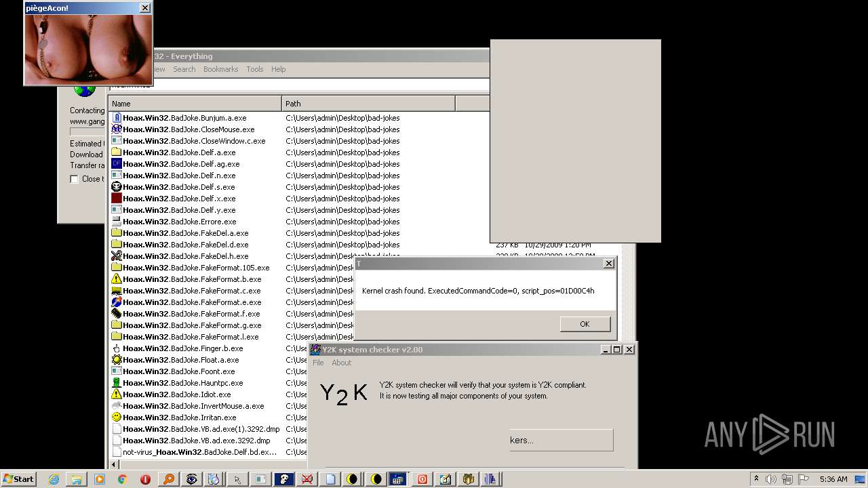
Task: Maximize the Y2K system checker window
Action: [616, 350]
